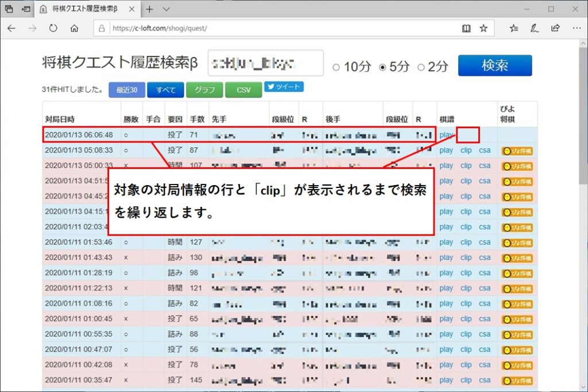Click the lock icon in address bar

(x=102, y=28)
